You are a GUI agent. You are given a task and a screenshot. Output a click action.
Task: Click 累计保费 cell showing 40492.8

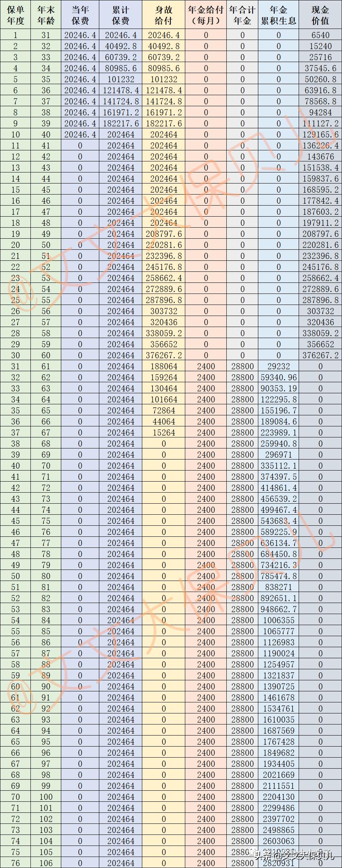tap(121, 46)
